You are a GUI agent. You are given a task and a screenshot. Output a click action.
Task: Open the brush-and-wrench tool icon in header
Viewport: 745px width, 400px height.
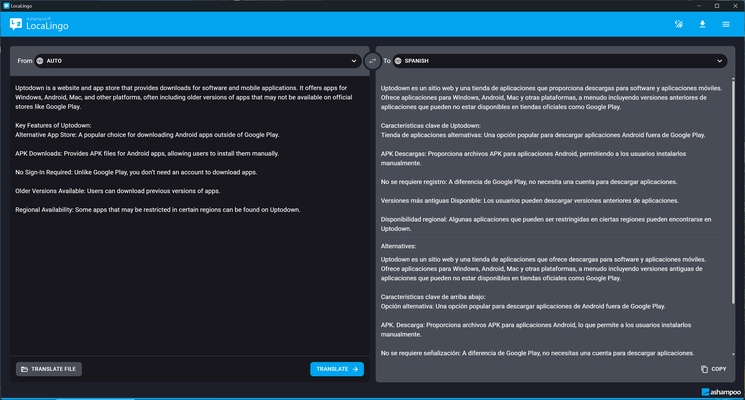point(679,24)
